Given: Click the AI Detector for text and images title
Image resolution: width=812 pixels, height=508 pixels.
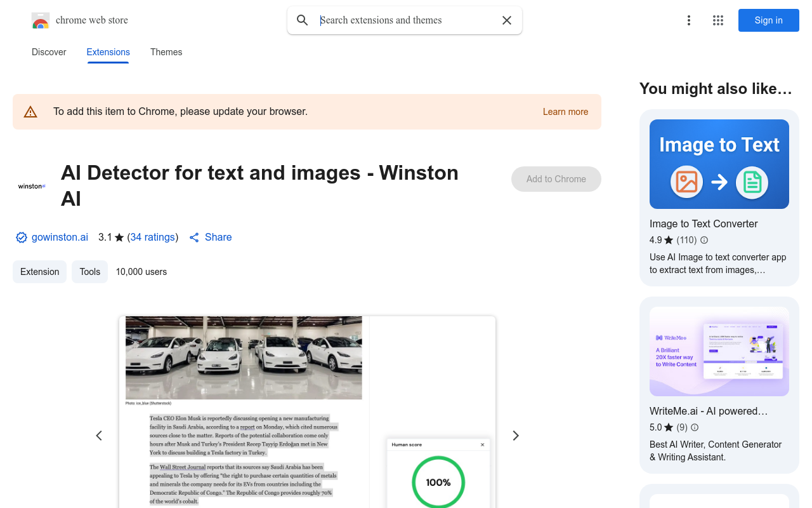Looking at the screenshot, I should pos(259,185).
